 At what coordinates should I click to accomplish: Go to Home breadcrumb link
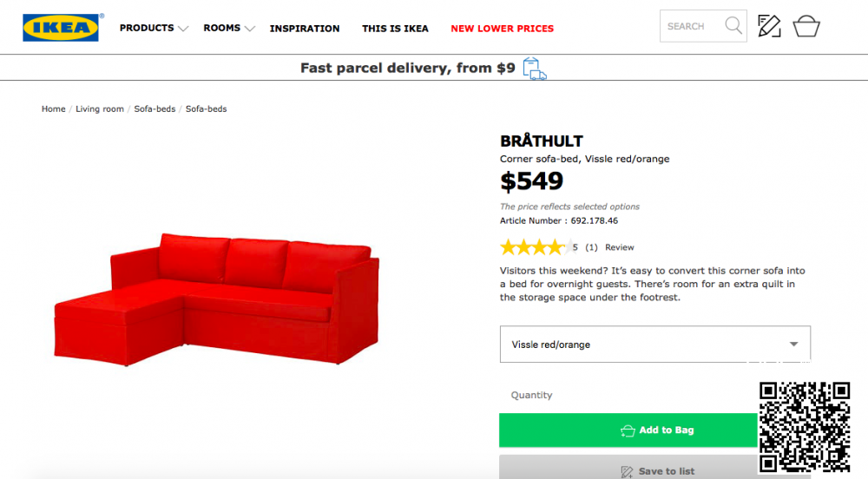pyautogui.click(x=54, y=109)
